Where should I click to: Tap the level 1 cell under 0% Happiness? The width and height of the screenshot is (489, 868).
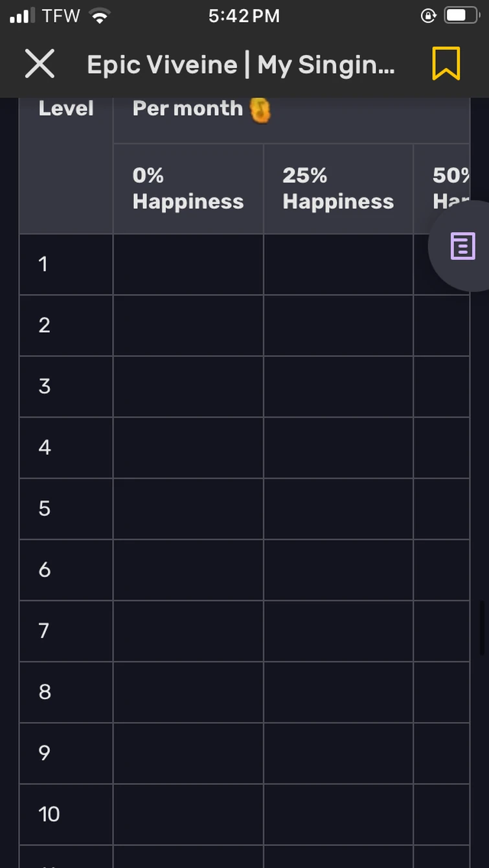tap(188, 264)
